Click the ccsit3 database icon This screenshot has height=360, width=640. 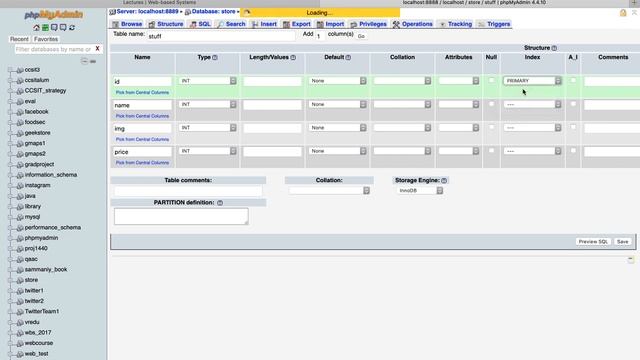coord(20,70)
